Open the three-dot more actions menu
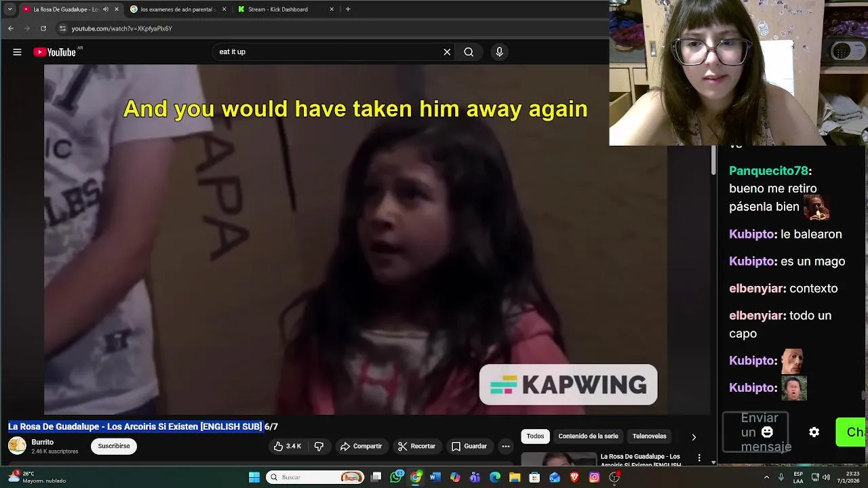This screenshot has height=488, width=868. 505,446
